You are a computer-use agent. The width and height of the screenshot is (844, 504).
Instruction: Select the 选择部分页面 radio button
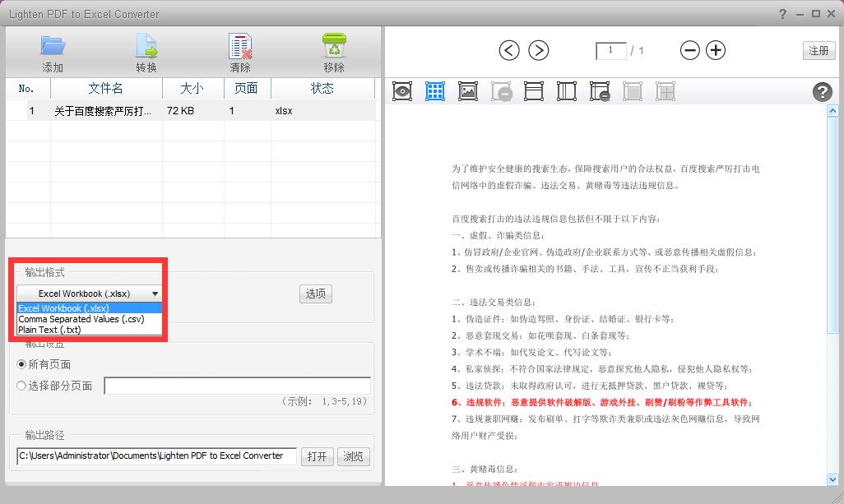(21, 386)
